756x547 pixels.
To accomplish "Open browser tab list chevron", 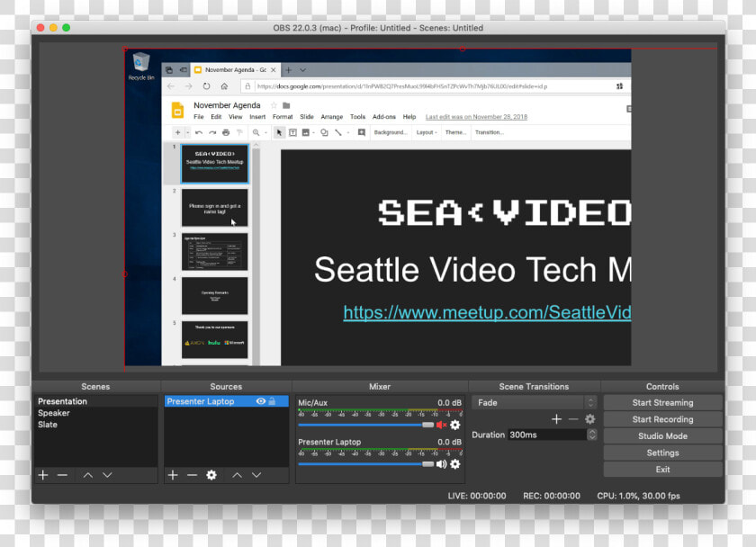I will point(302,70).
